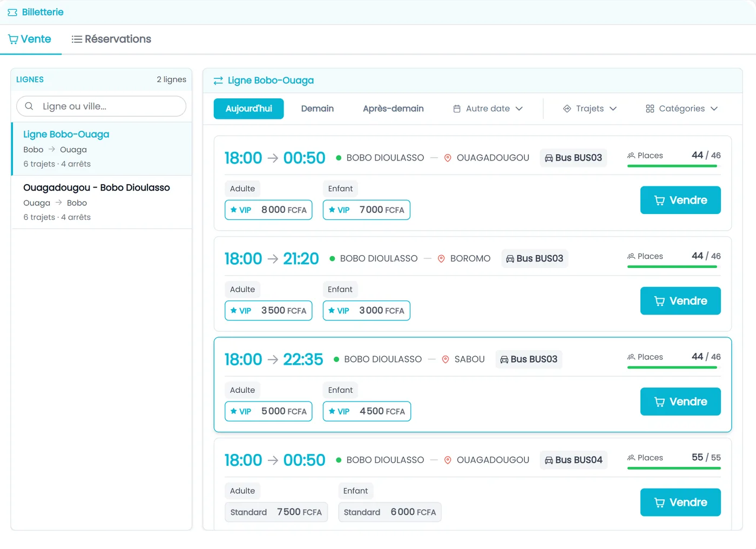Screen dimensions: 756x549
Task: Switch to the Réservations tab
Action: [111, 39]
